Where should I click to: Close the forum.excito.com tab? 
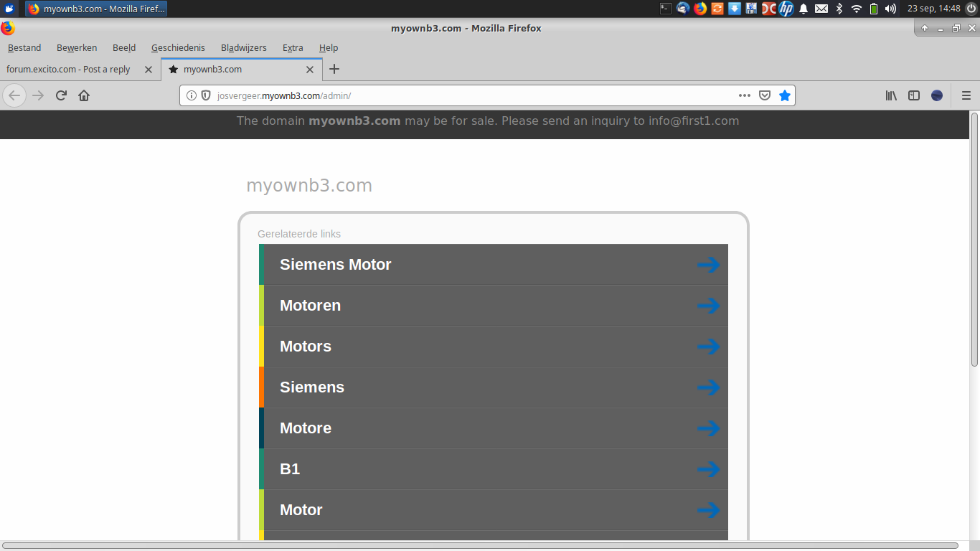tap(149, 70)
